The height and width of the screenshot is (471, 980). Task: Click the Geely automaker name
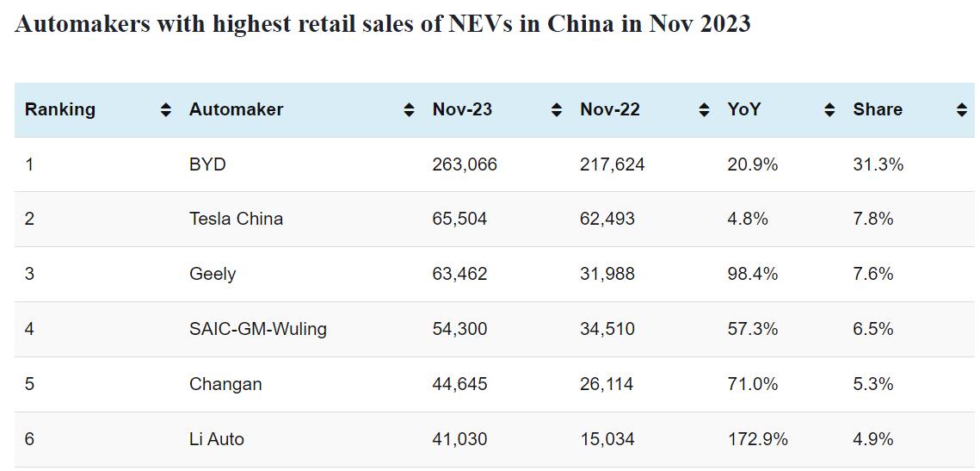[x=213, y=274]
